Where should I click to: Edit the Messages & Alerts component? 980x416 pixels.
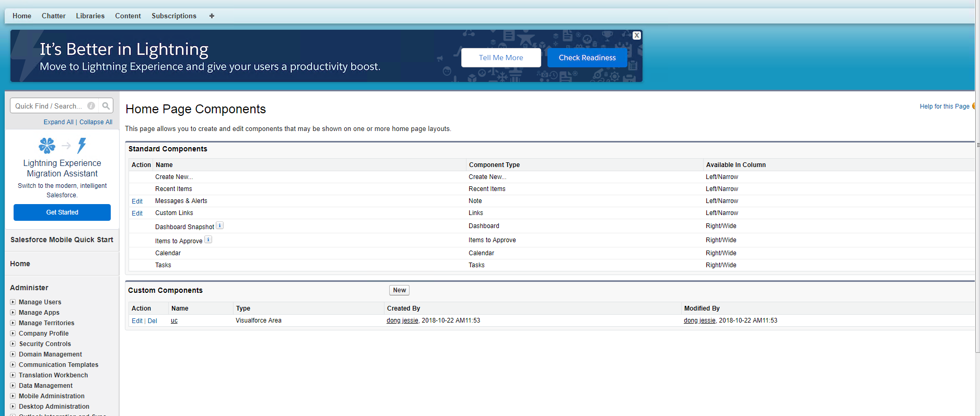click(137, 201)
